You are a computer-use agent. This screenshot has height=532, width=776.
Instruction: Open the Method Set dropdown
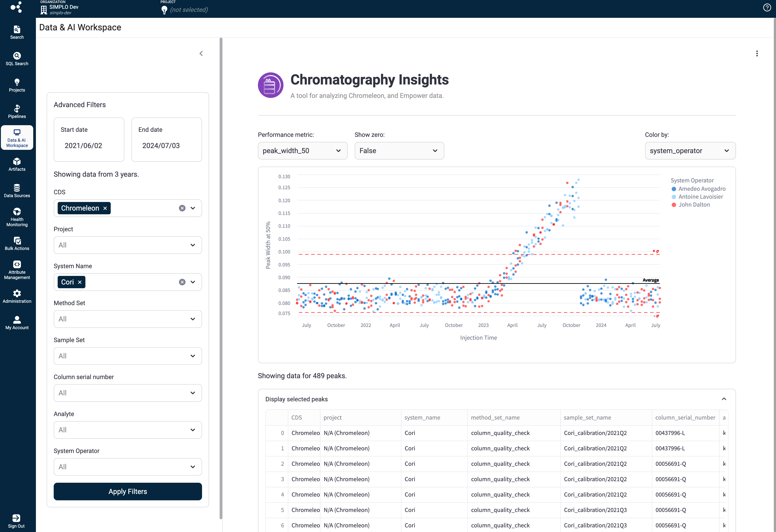pos(128,319)
